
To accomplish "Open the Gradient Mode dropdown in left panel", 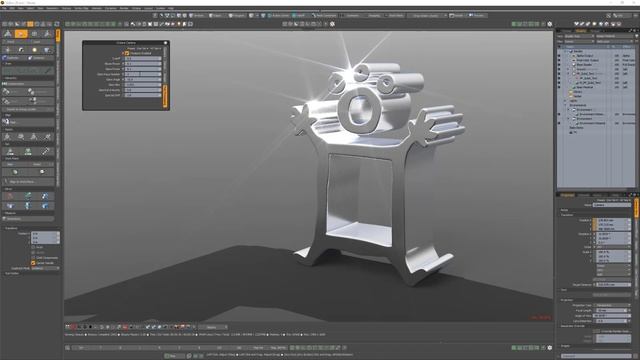I will (45, 268).
